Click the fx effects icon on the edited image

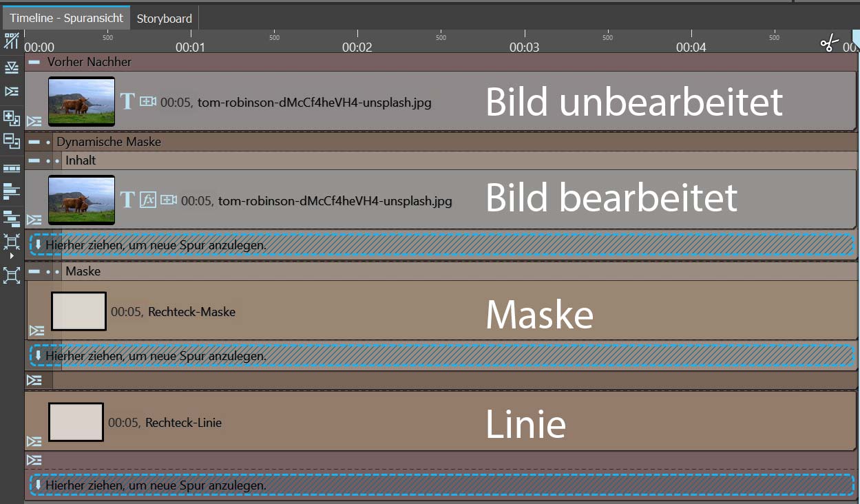[x=148, y=200]
